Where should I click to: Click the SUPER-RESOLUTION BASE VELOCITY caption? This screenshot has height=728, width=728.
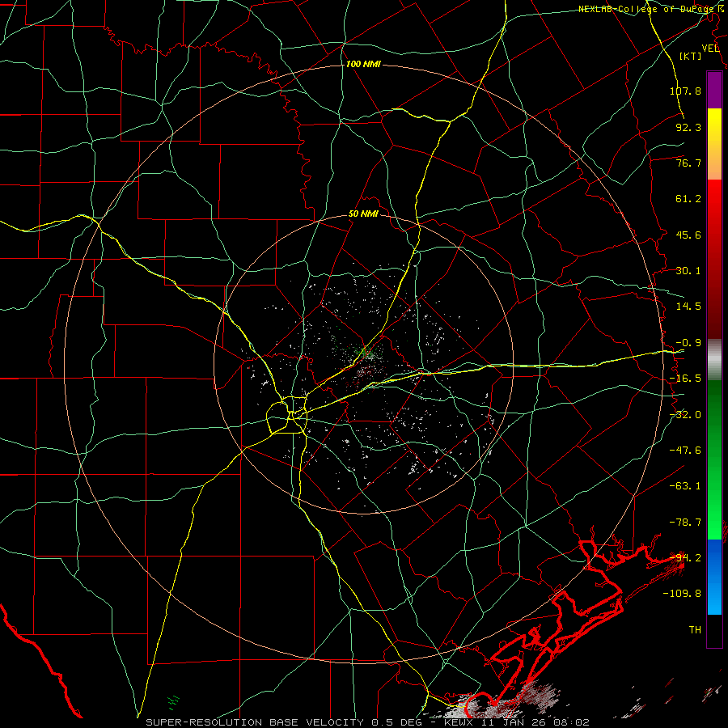256,722
